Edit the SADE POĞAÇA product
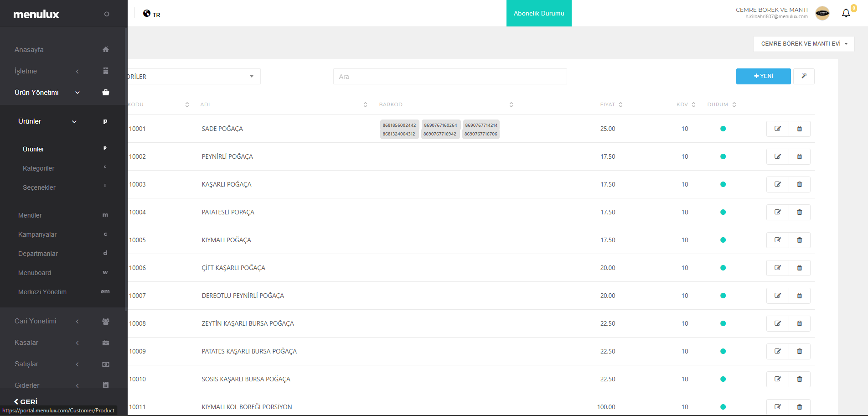868x416 pixels. pos(778,129)
